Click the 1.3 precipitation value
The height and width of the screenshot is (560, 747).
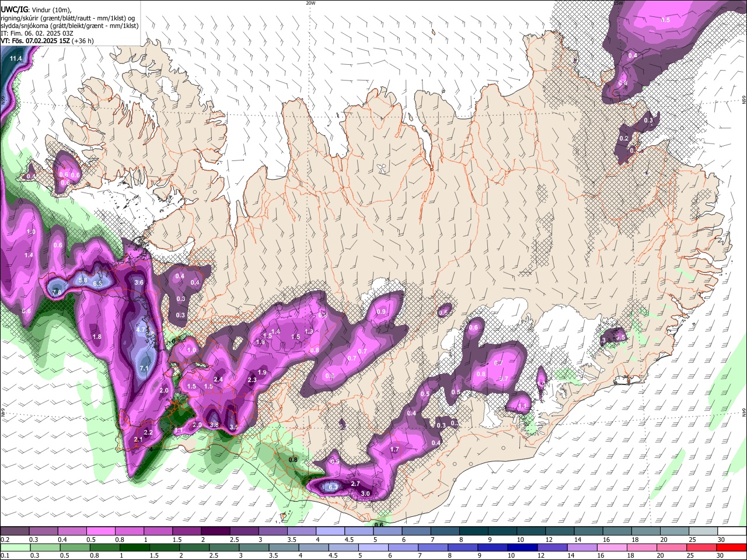click(309, 331)
